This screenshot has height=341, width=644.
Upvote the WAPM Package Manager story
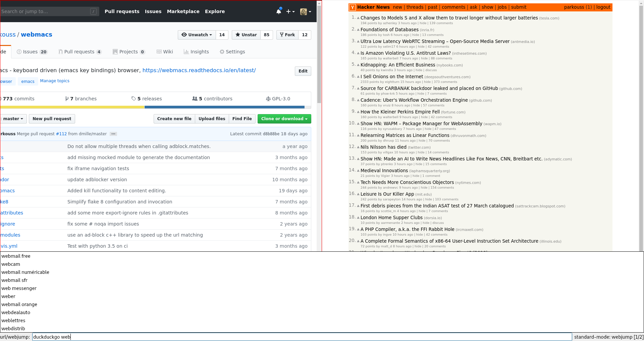point(358,124)
